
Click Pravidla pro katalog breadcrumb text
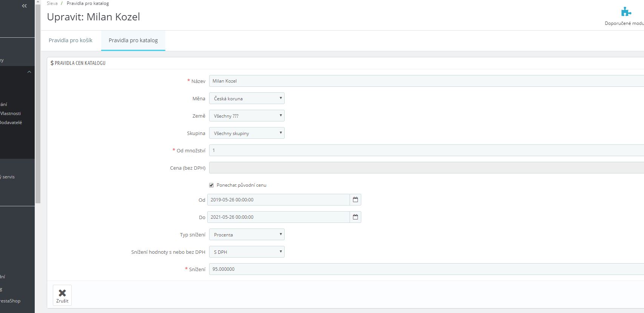point(88,3)
